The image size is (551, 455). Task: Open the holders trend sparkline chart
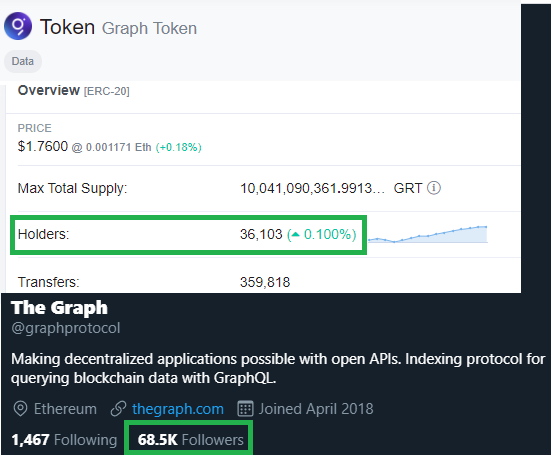coord(428,234)
